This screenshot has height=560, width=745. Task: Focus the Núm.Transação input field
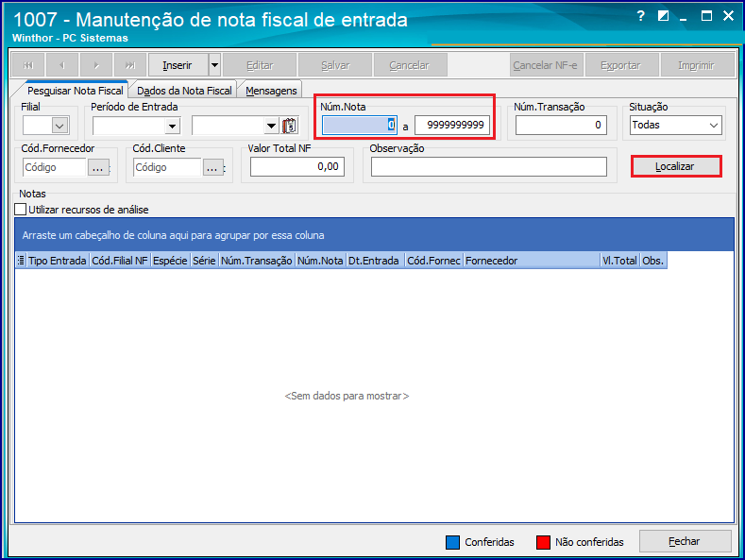(x=561, y=125)
